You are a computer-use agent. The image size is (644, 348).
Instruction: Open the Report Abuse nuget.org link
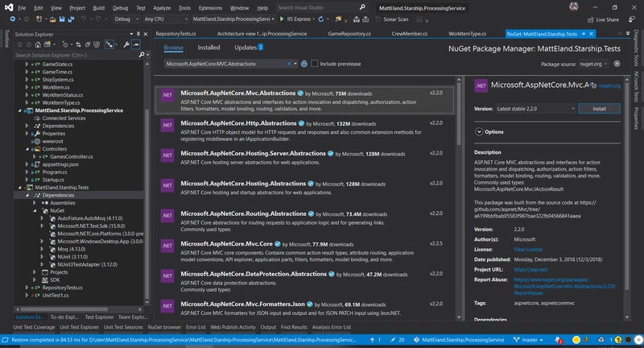coord(565,286)
